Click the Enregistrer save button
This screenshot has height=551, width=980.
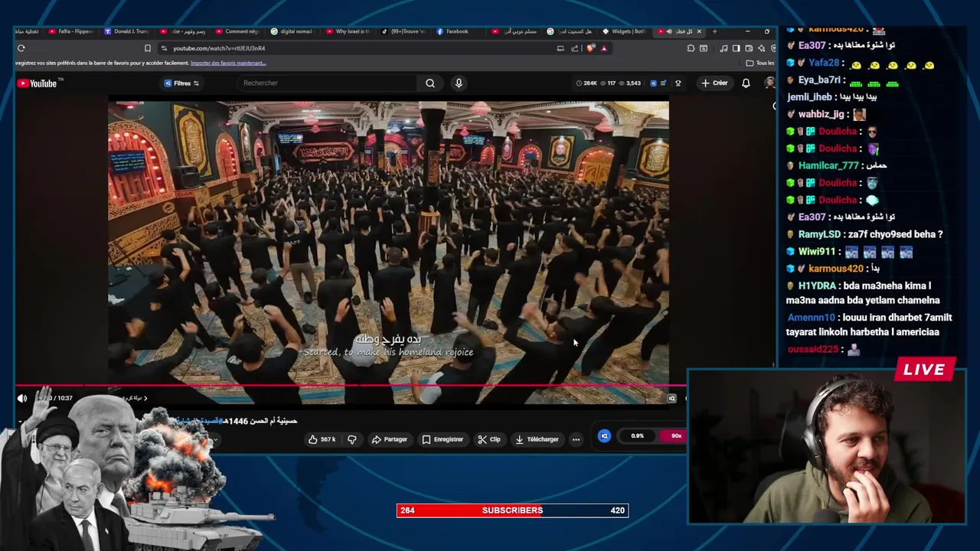point(443,439)
